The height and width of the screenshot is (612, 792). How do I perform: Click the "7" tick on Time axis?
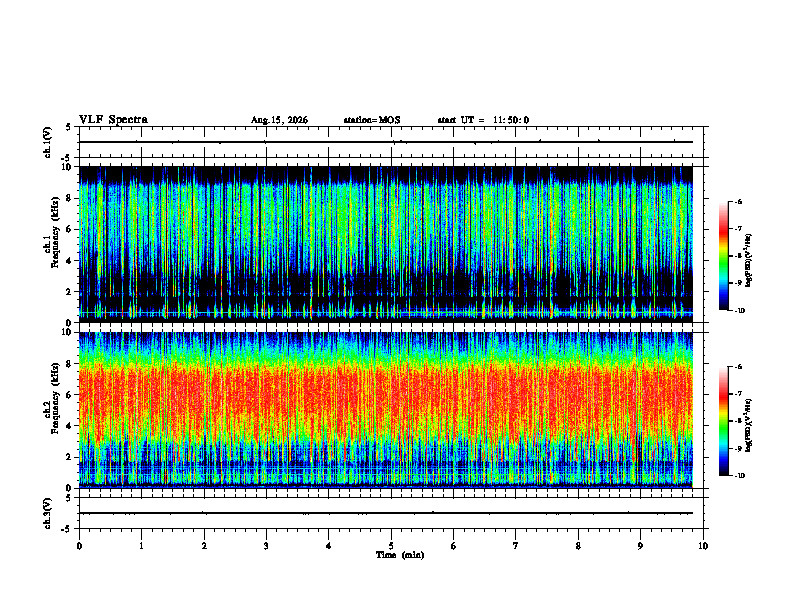pyautogui.click(x=516, y=546)
